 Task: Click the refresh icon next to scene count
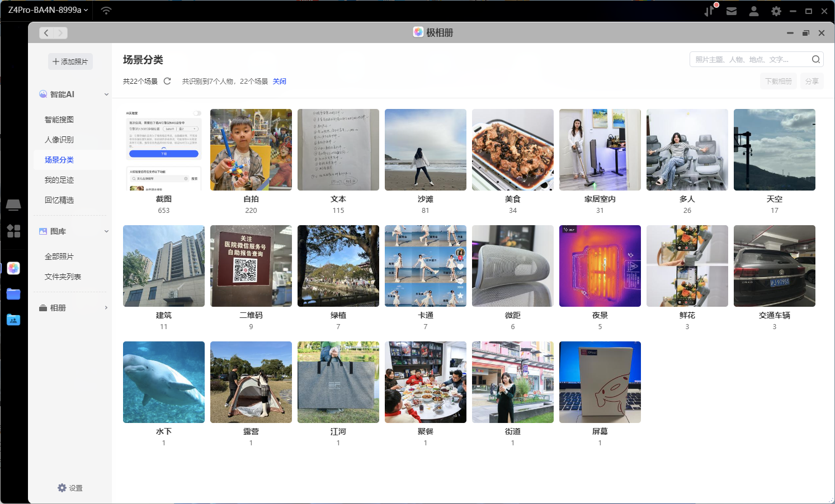point(167,81)
